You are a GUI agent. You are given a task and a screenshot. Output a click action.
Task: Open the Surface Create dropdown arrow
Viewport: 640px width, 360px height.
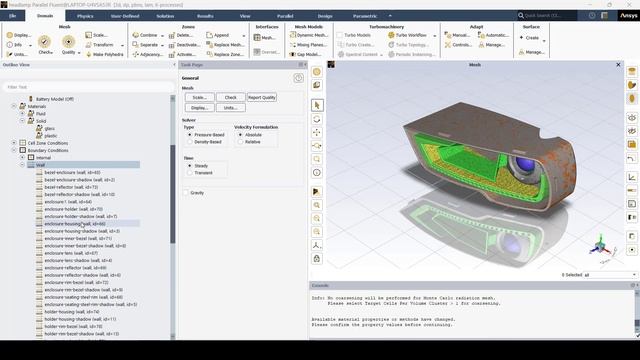point(544,41)
